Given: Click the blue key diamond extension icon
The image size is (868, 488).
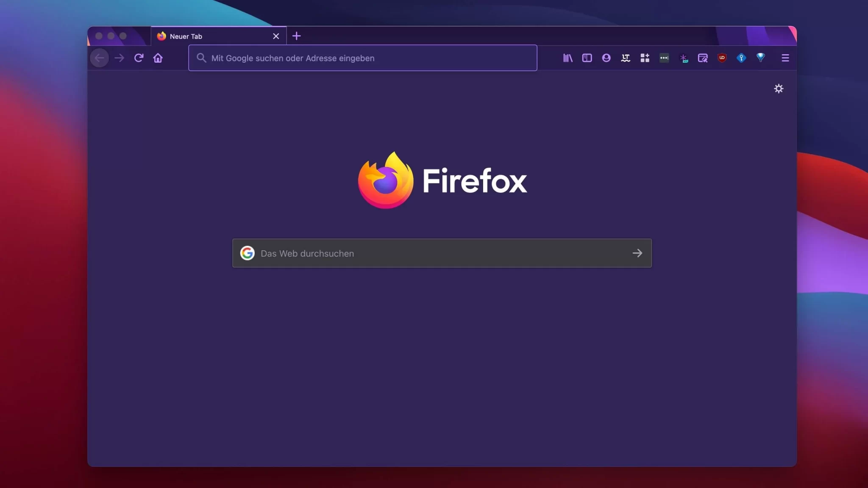Looking at the screenshot, I should coord(741,58).
